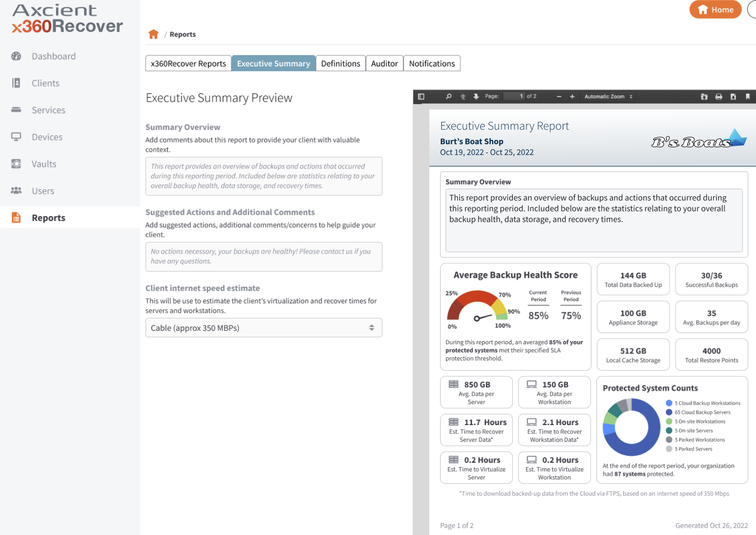Click the PDF find magnifier icon
The height and width of the screenshot is (535, 756).
pyautogui.click(x=449, y=96)
